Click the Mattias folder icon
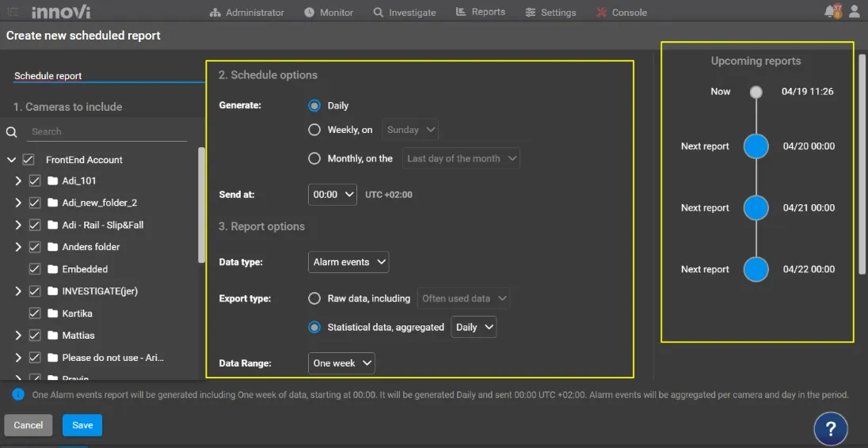 point(52,336)
